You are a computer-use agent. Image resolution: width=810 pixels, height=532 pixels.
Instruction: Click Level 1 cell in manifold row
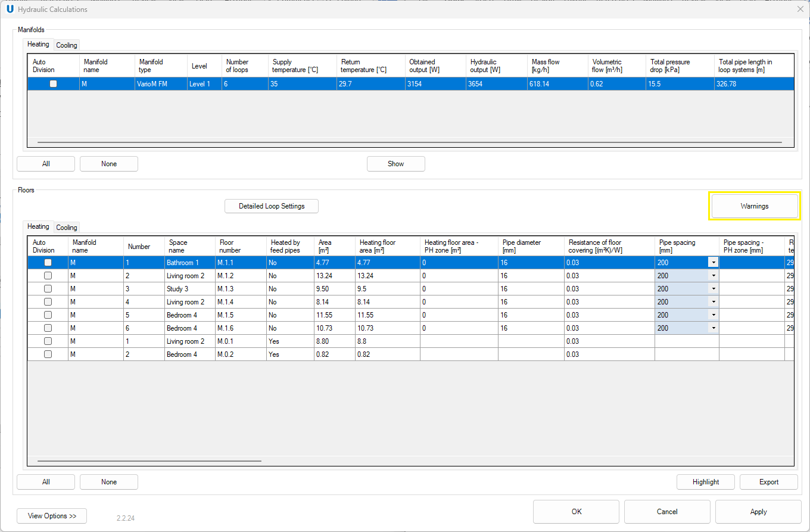(204, 84)
